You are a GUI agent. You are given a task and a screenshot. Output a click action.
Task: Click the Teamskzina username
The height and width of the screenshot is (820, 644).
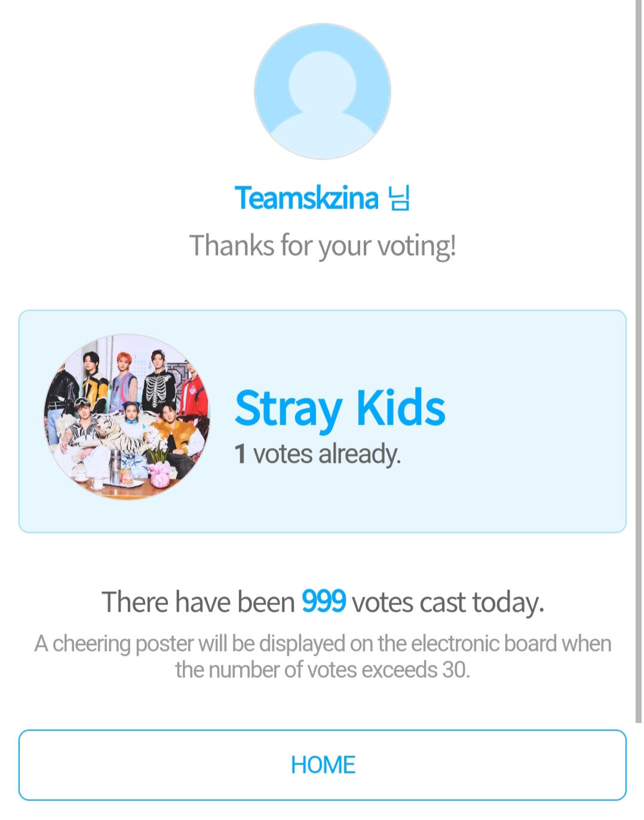[306, 198]
